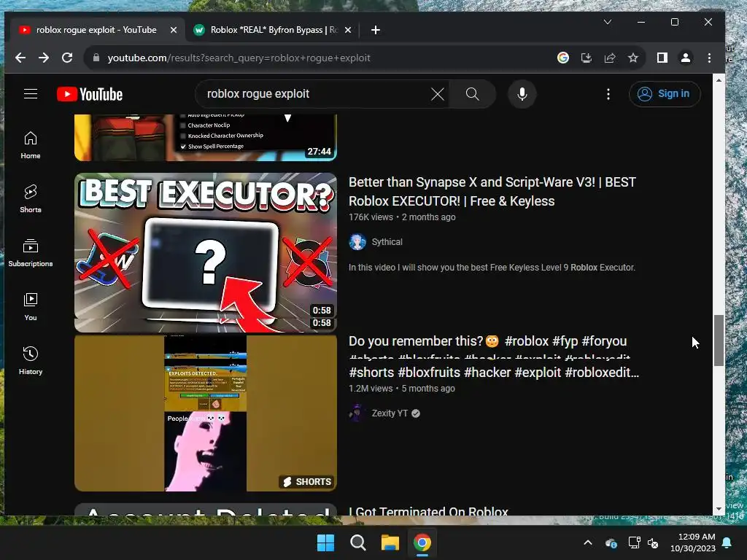Open 'I Got Terminated On Roblox' title

click(x=428, y=511)
